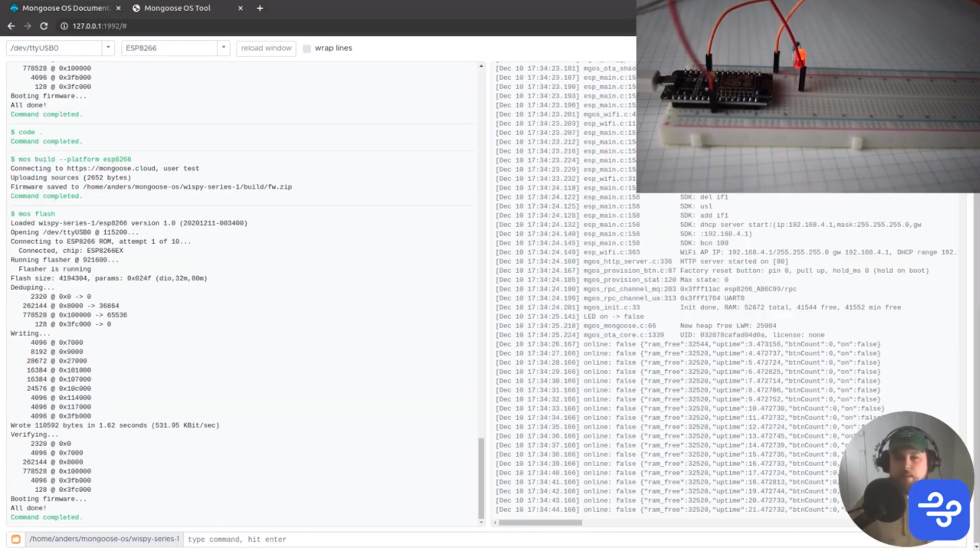The width and height of the screenshot is (980, 551).
Task: Click the device log scroll-left arrow
Action: (x=495, y=522)
